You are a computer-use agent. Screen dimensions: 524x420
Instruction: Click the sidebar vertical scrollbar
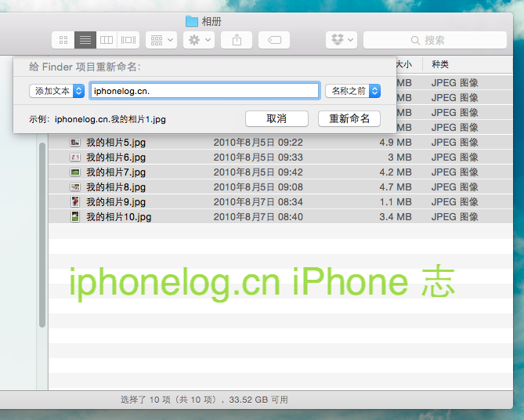[42, 235]
